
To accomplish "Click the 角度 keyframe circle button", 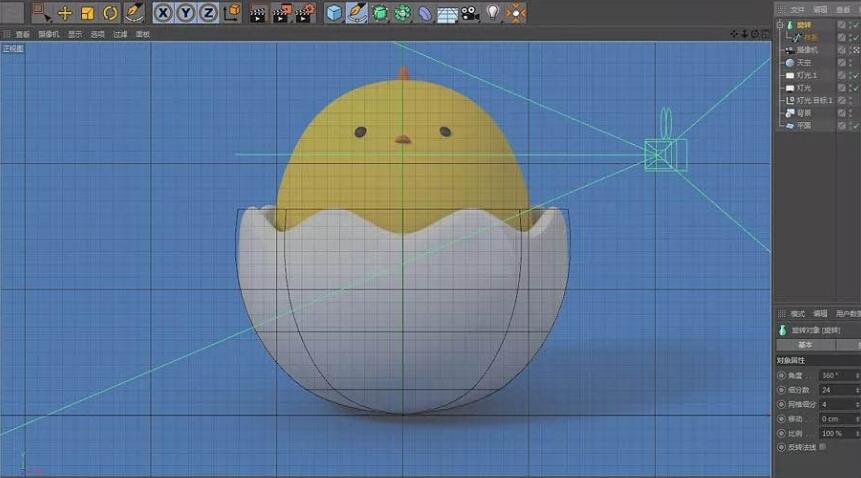I will pos(781,375).
